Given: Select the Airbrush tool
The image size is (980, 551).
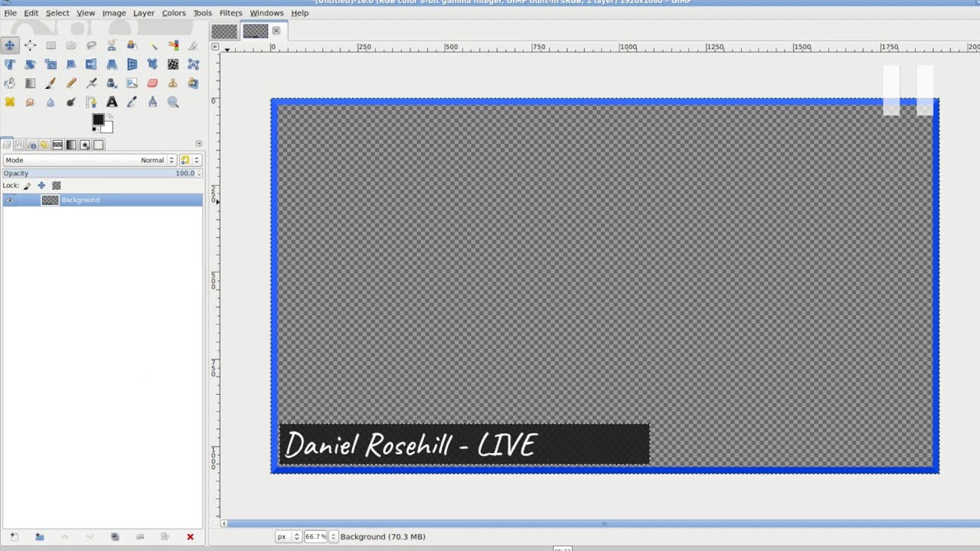Looking at the screenshot, I should click(91, 83).
